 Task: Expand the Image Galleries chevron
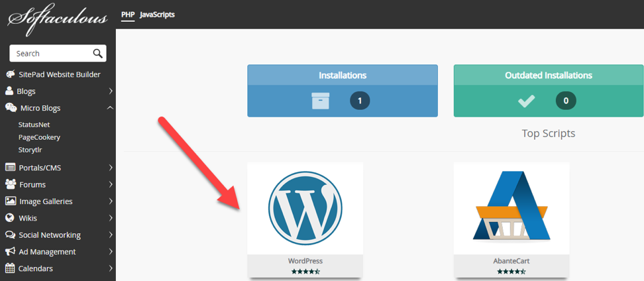111,201
